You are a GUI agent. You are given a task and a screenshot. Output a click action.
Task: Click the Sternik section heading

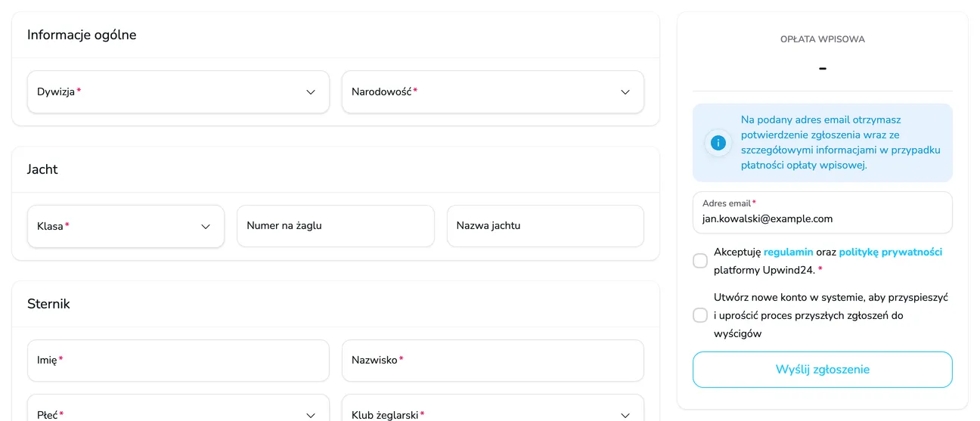[x=48, y=304]
